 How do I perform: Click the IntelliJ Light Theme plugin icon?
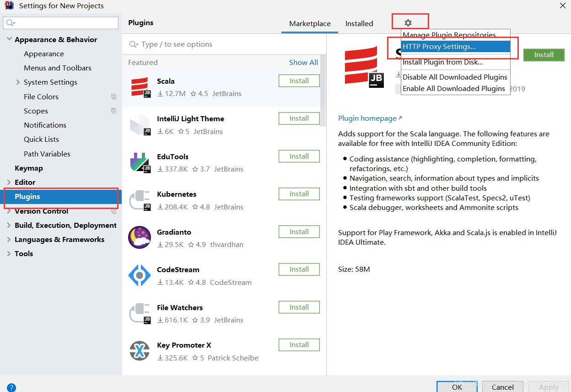tap(140, 124)
